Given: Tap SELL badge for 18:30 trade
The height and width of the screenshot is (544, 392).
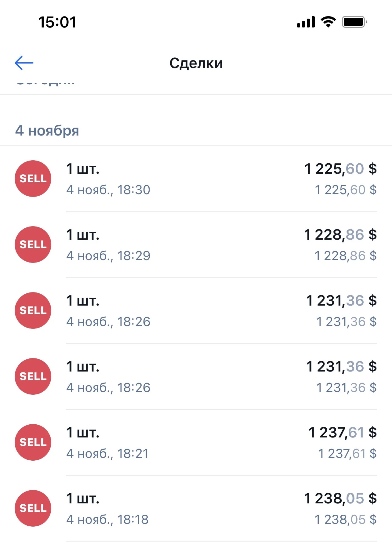Looking at the screenshot, I should click(33, 179).
